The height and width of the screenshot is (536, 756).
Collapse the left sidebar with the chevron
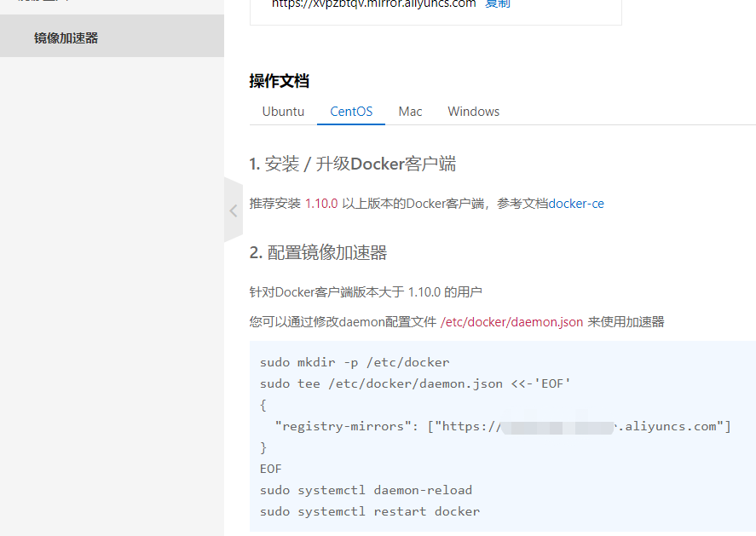[233, 210]
